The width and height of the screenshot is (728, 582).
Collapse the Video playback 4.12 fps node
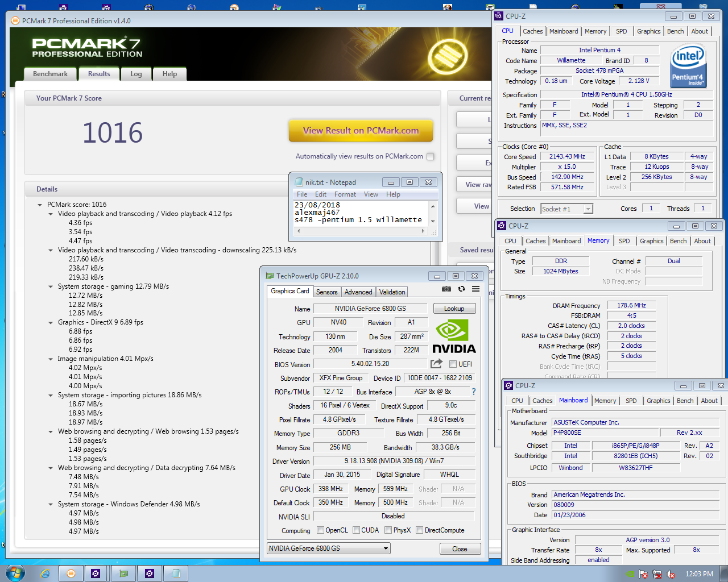[x=51, y=214]
